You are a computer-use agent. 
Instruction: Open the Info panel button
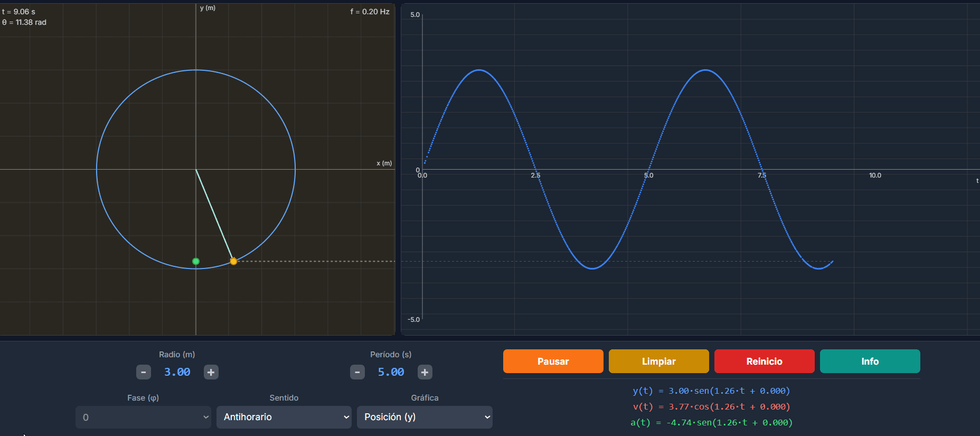point(870,361)
